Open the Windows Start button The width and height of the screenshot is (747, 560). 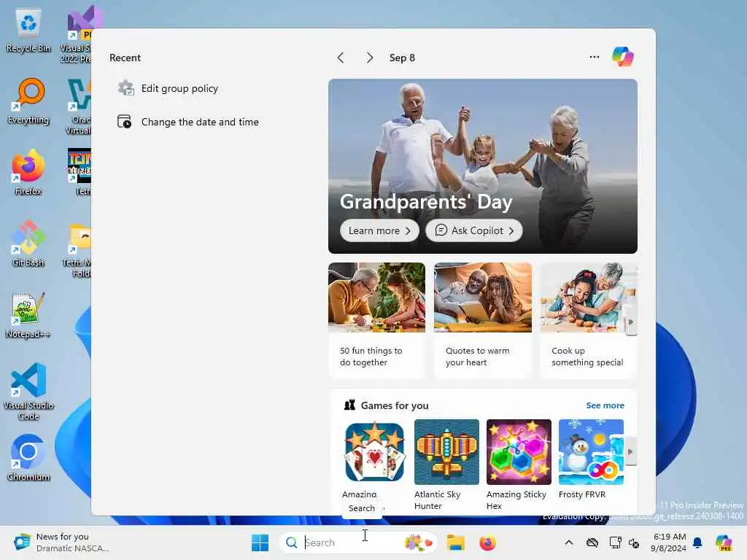coord(260,542)
